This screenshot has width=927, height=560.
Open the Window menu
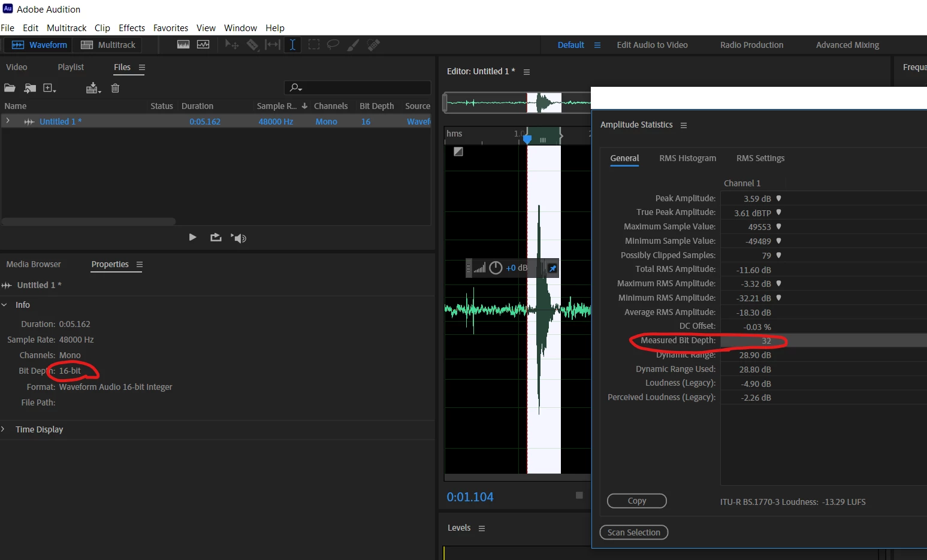[x=240, y=28]
